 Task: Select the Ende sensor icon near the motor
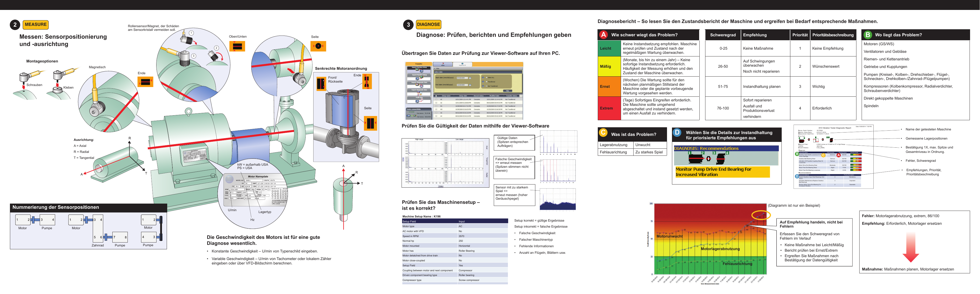point(145,82)
